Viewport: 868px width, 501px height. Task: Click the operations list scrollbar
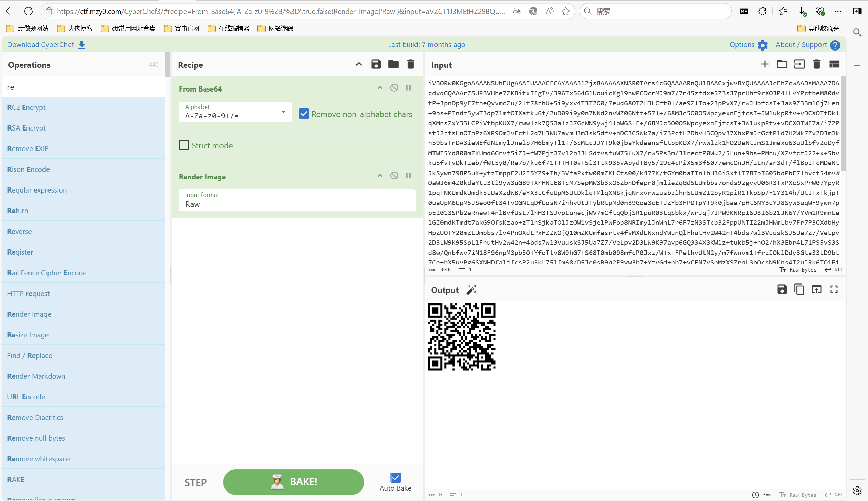pos(167,64)
